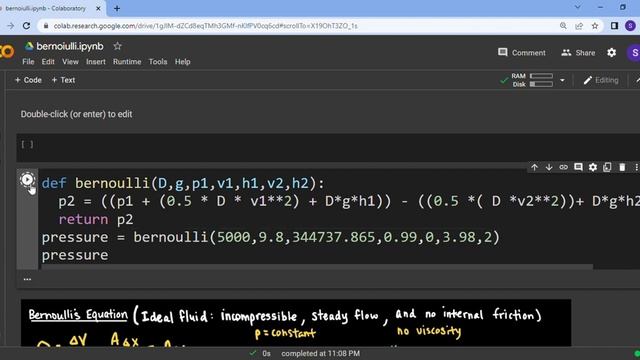
Task: Open the Insert menu
Action: point(96,62)
